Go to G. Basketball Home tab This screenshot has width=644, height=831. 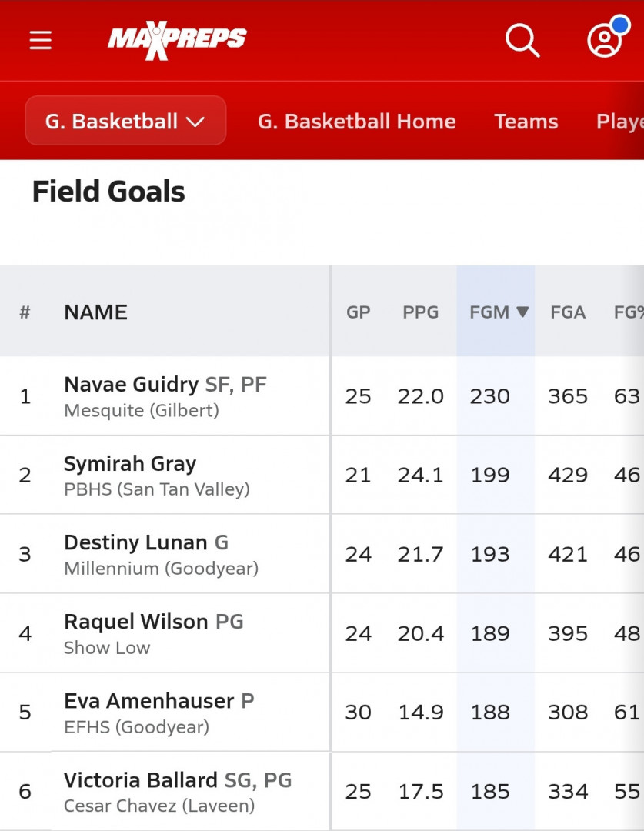click(357, 122)
